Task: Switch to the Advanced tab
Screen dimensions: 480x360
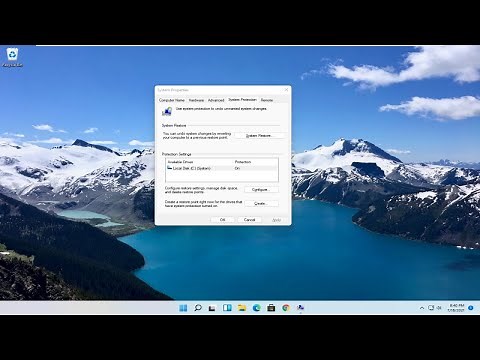Action: (216, 100)
